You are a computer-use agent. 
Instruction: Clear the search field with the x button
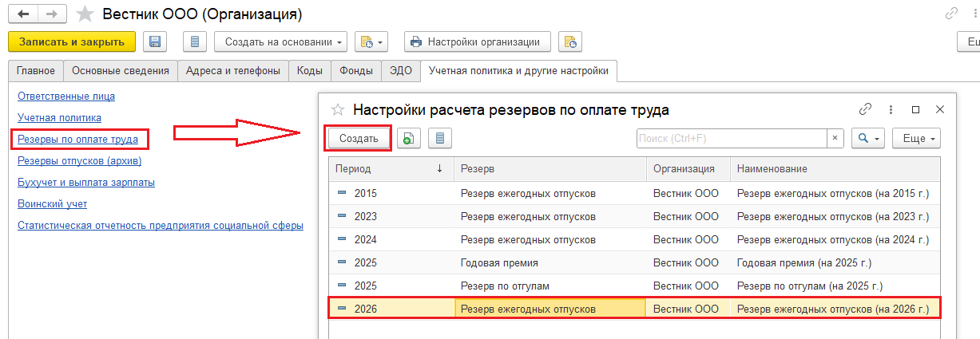835,138
